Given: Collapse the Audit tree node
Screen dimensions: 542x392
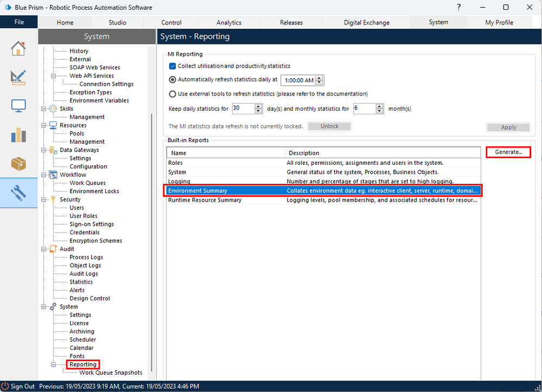Looking at the screenshot, I should pos(43,249).
